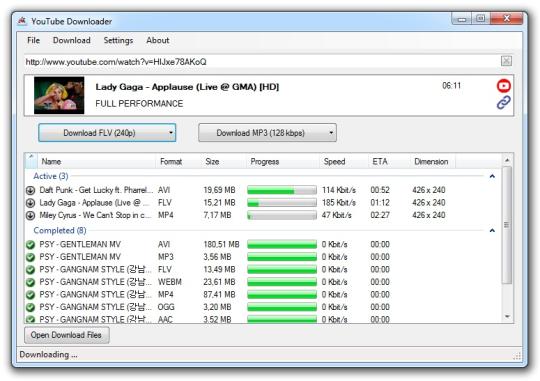Sort by the Format column header
Screen dimensions: 540x381
[x=178, y=161]
